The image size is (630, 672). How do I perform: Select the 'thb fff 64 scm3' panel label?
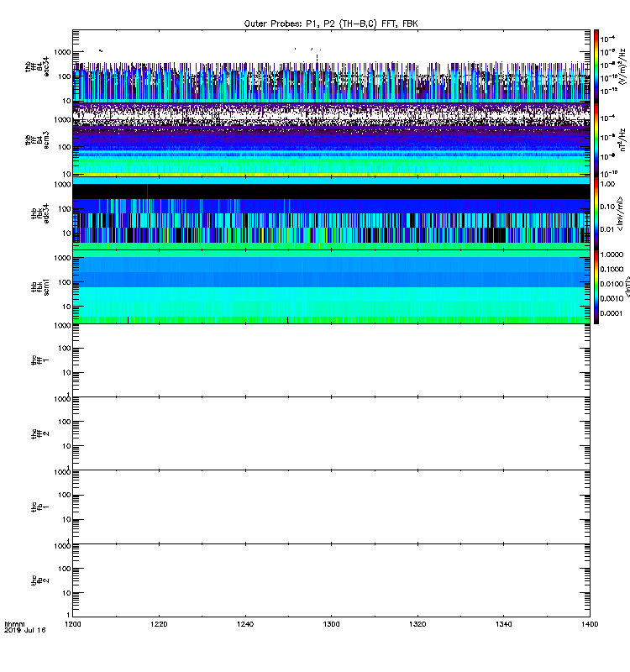(x=37, y=139)
